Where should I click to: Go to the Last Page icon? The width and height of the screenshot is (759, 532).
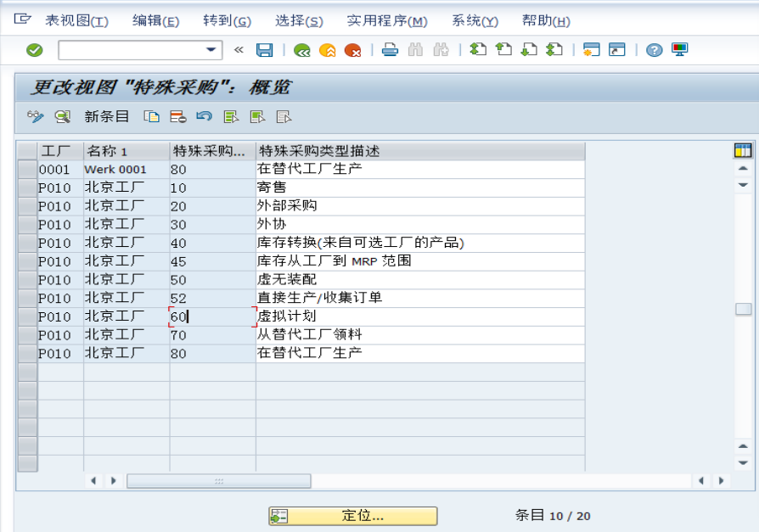[x=554, y=49]
